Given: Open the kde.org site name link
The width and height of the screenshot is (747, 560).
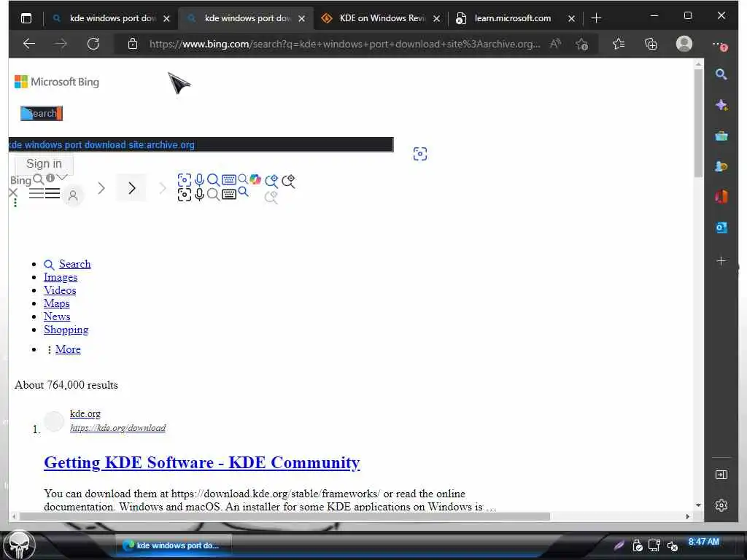Looking at the screenshot, I should (x=85, y=413).
